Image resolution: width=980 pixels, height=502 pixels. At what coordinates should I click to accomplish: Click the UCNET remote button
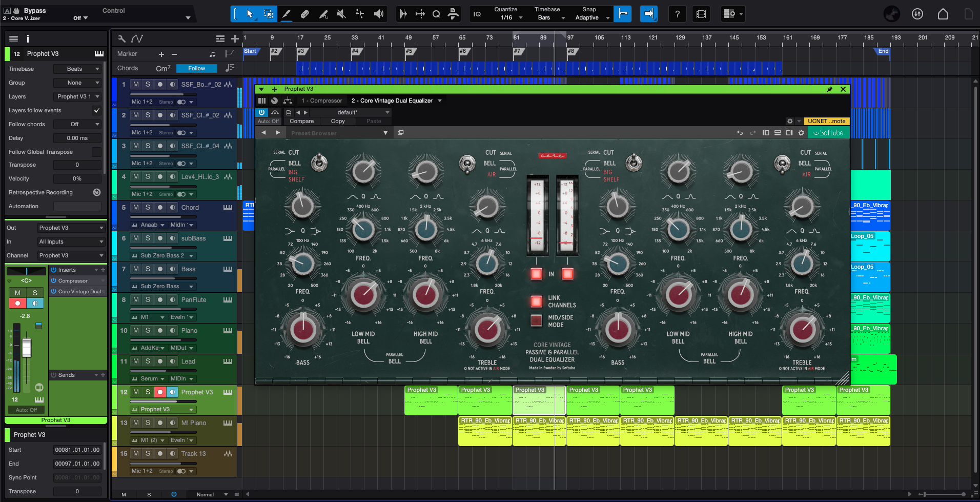pos(826,122)
